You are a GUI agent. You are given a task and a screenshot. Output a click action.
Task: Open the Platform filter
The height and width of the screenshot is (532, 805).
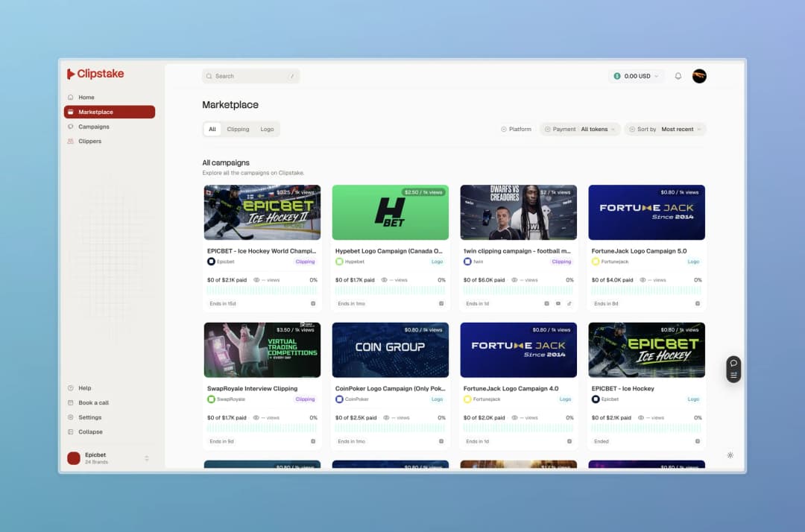517,130
